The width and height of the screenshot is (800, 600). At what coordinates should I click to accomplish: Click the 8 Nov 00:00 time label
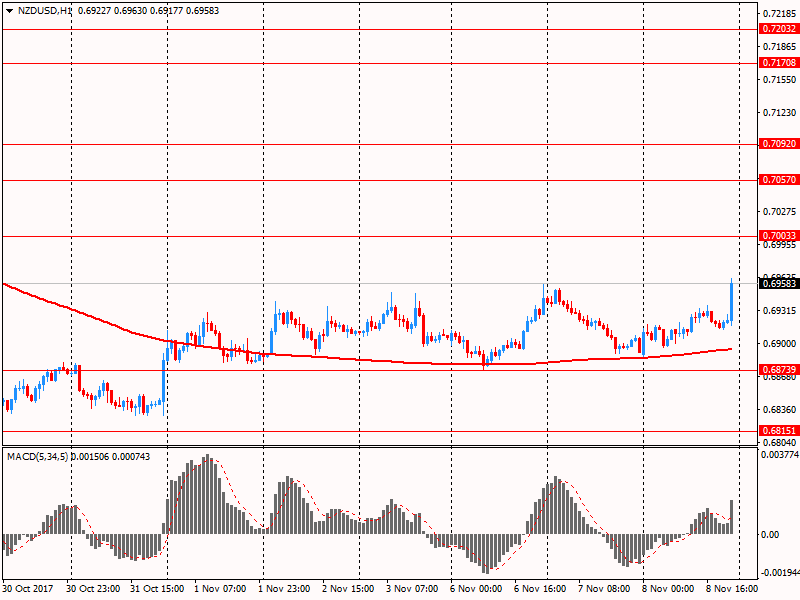[x=668, y=589]
